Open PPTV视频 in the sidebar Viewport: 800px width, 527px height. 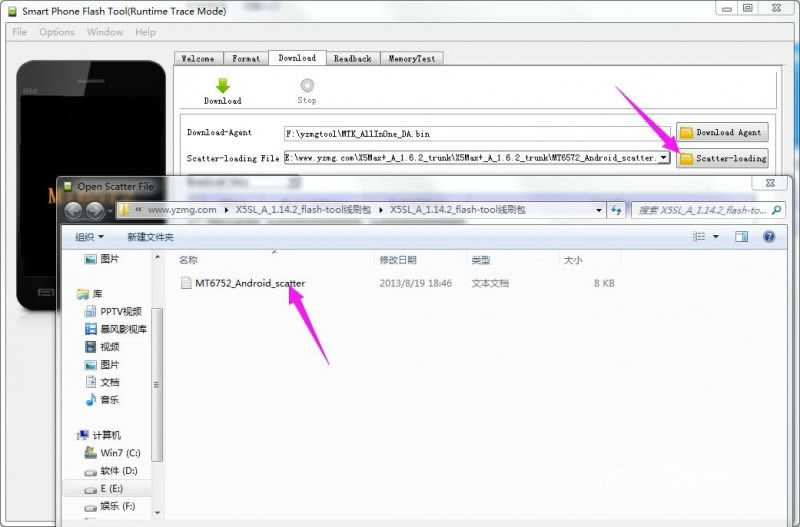click(121, 311)
